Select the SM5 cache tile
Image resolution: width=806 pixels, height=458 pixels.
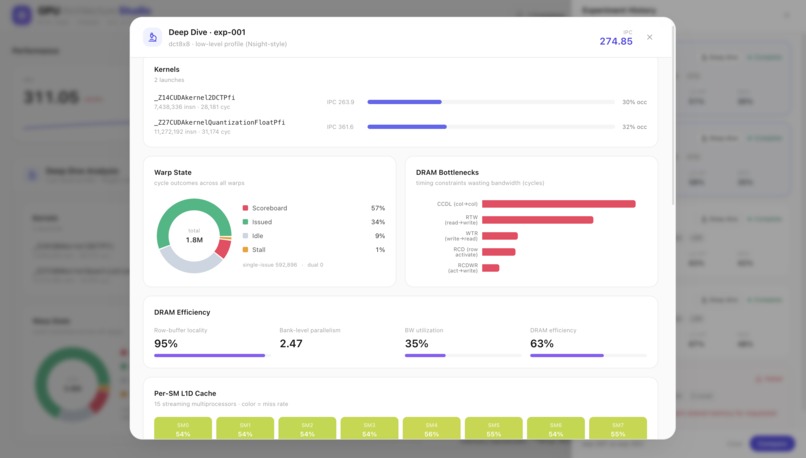[x=494, y=428]
